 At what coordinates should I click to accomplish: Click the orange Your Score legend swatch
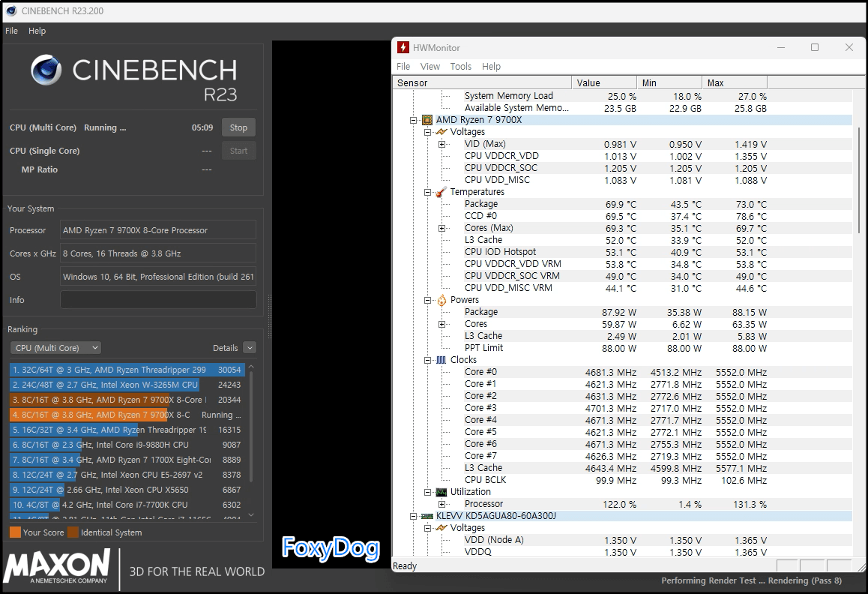[x=15, y=532]
